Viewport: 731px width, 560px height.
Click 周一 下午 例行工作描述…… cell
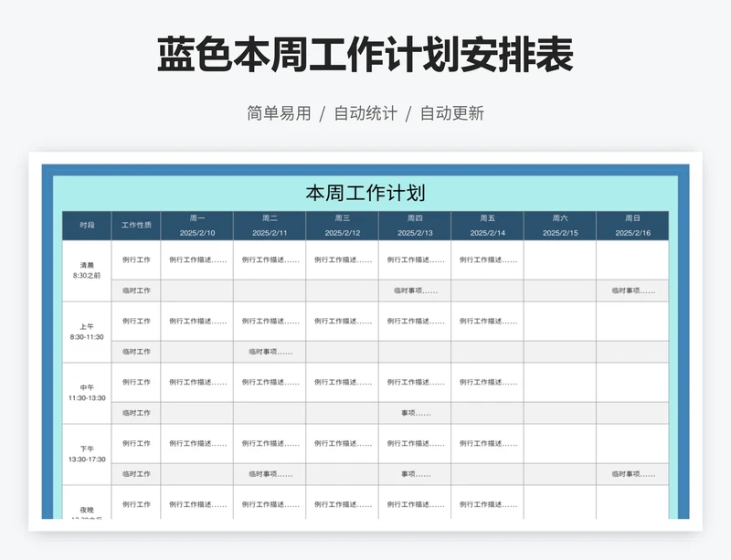[197, 443]
